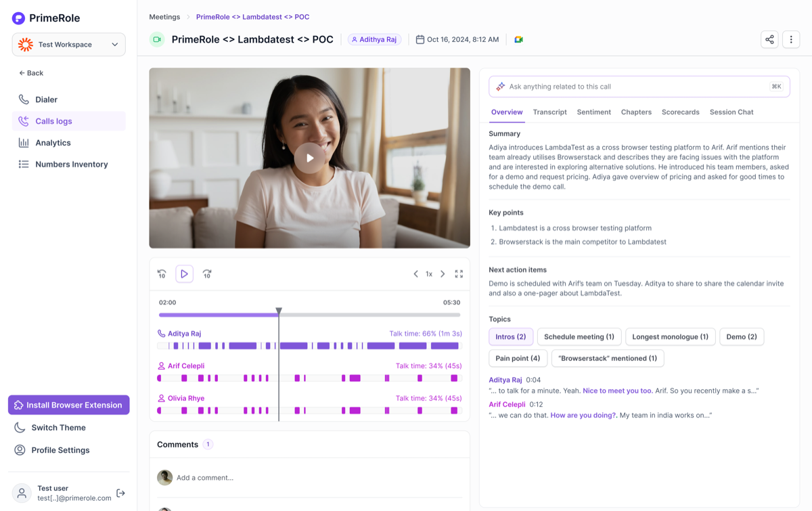812x511 pixels.
Task: Click the PrimeRole logo icon
Action: 18,18
